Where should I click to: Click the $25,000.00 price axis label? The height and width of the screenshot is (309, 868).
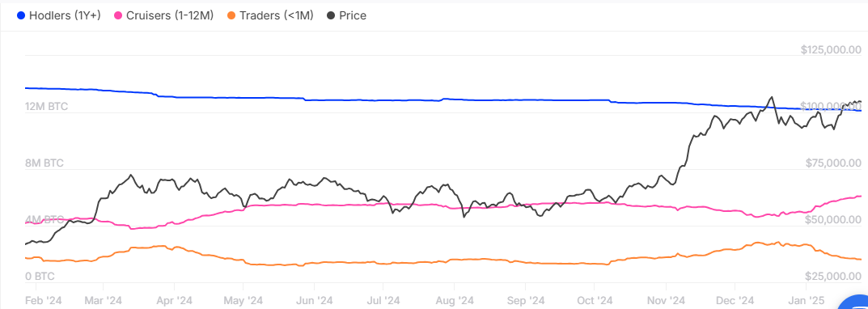pyautogui.click(x=834, y=276)
